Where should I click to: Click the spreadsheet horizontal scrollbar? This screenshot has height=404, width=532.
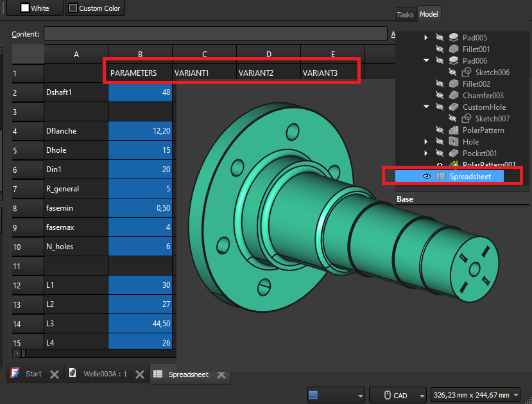click(x=94, y=353)
